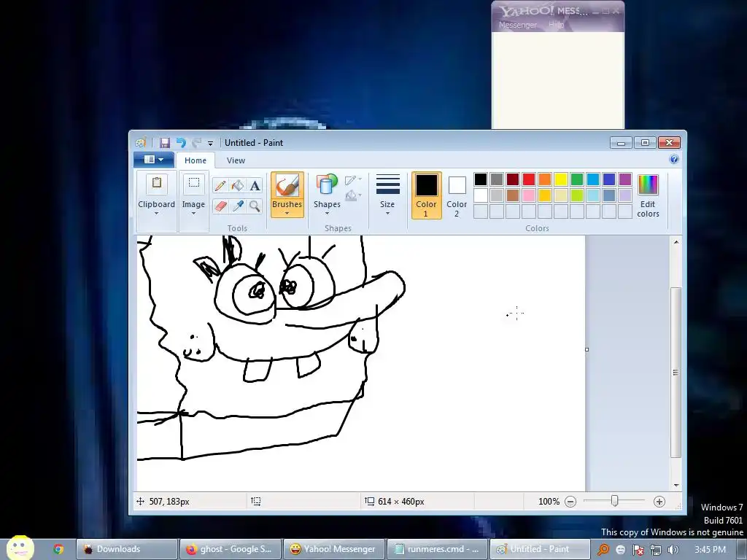747x560 pixels.
Task: Click the volume speaker icon in system tray
Action: click(673, 550)
